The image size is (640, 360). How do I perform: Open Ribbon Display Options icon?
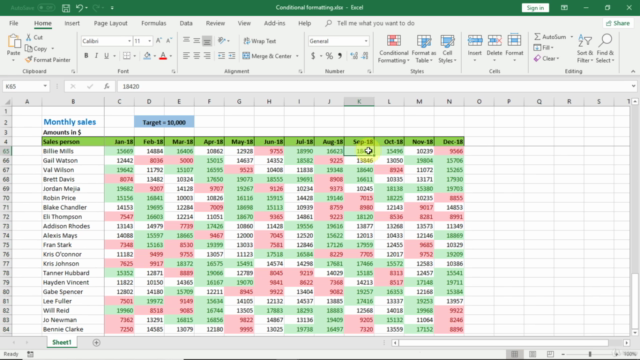tap(564, 8)
